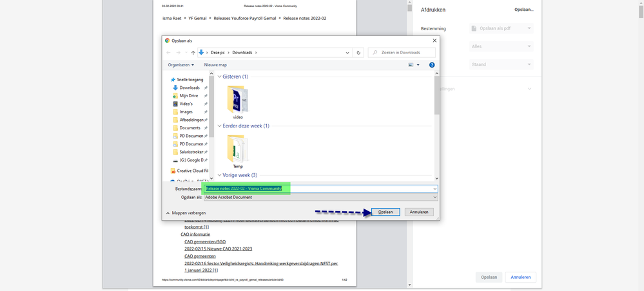Click Nieuwe map in the toolbar
This screenshot has height=291, width=644.
pyautogui.click(x=215, y=65)
